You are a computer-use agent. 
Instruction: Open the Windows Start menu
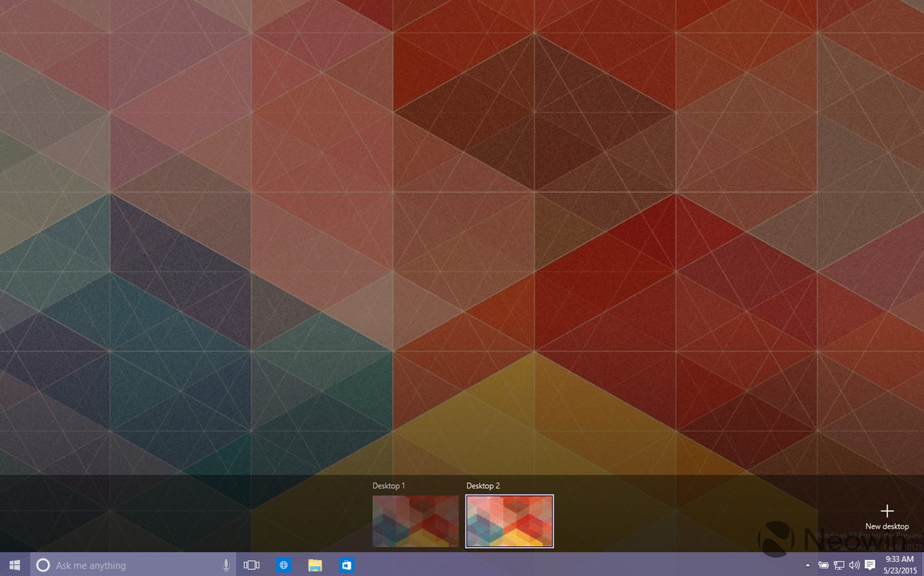[x=14, y=565]
